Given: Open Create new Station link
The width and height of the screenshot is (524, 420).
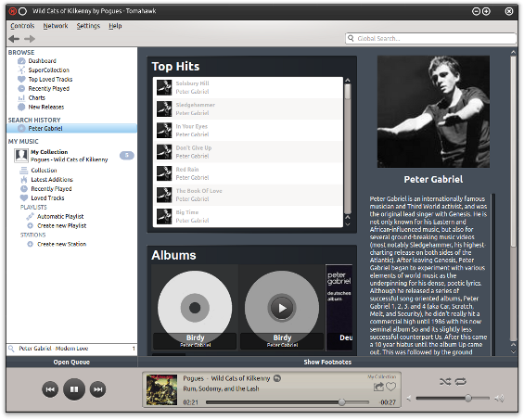Looking at the screenshot, I should [x=62, y=244].
